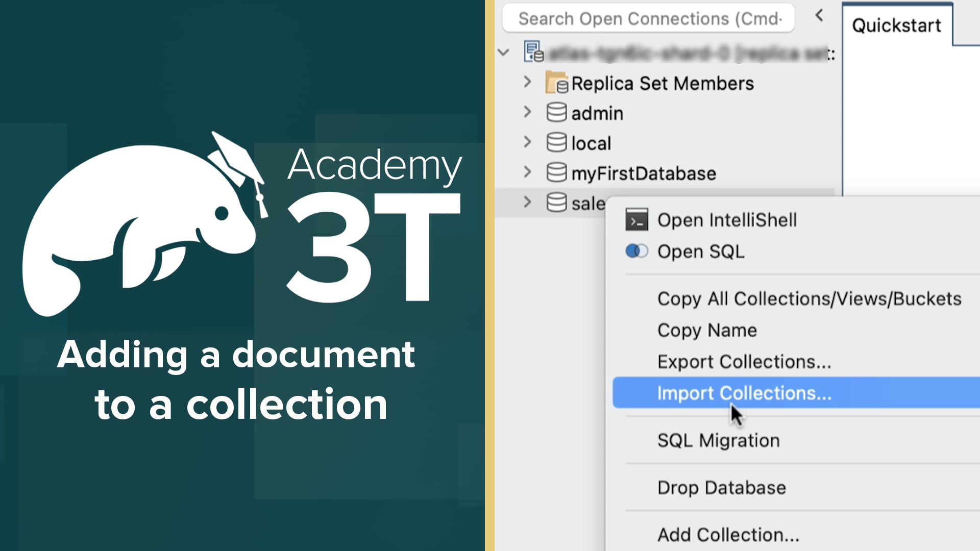Click the IntelliShell terminal icon
Viewport: 980px width, 551px height.
pos(637,220)
